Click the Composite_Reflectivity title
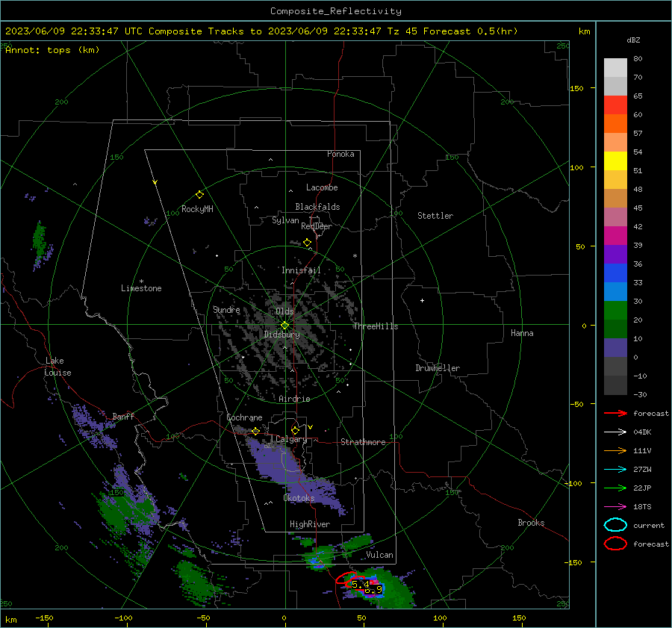This screenshot has height=628, width=672. point(335,11)
